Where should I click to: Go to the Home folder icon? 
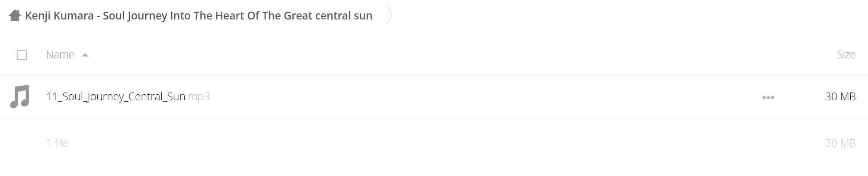(x=15, y=16)
